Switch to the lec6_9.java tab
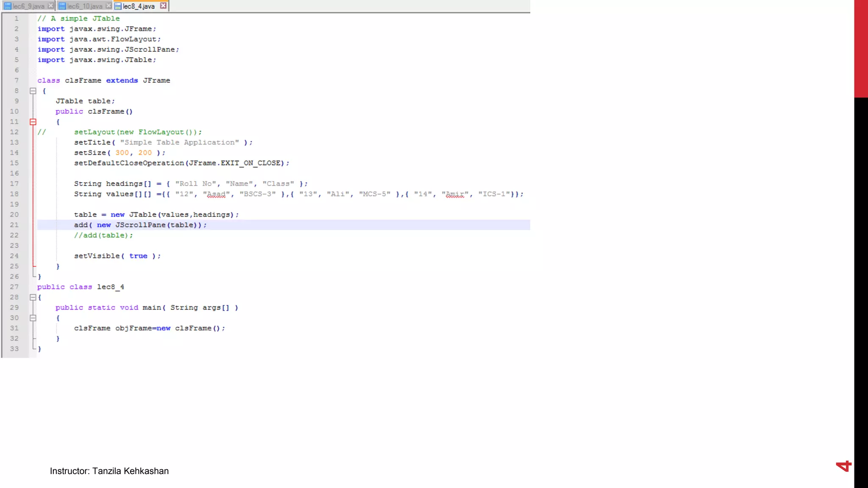868x488 pixels. pyautogui.click(x=28, y=6)
